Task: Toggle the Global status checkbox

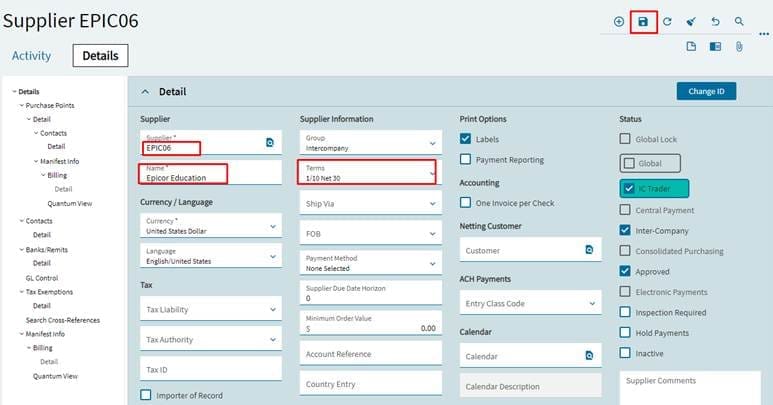Action: [630, 163]
